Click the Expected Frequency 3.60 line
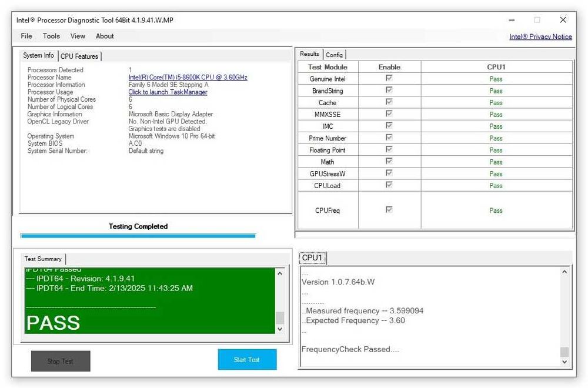The height and width of the screenshot is (388, 588). 353,320
